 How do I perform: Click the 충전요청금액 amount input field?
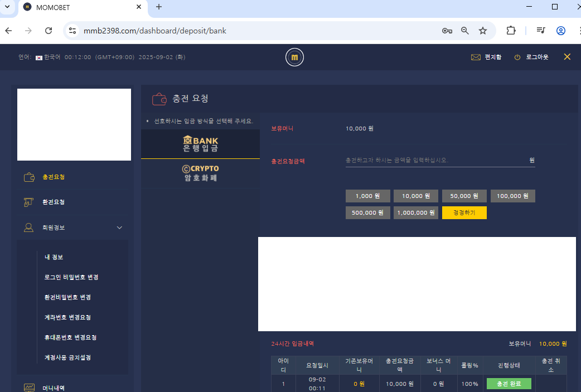[x=435, y=160]
